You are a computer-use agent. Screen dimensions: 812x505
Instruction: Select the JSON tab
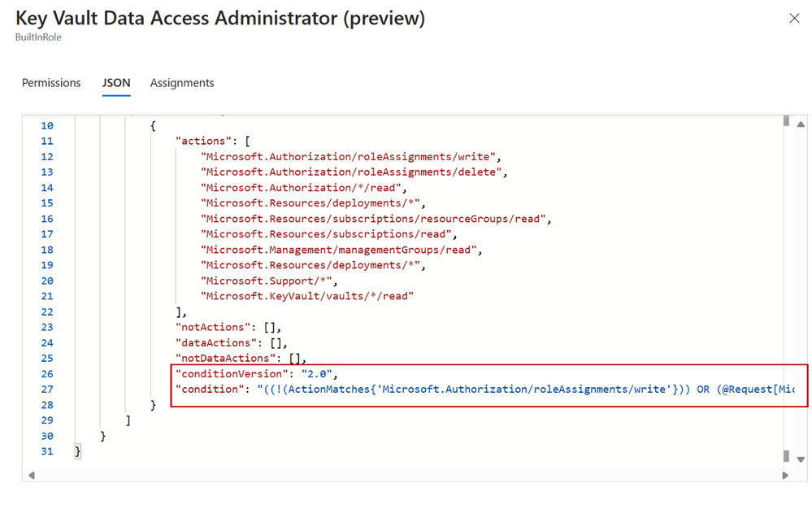coord(116,83)
